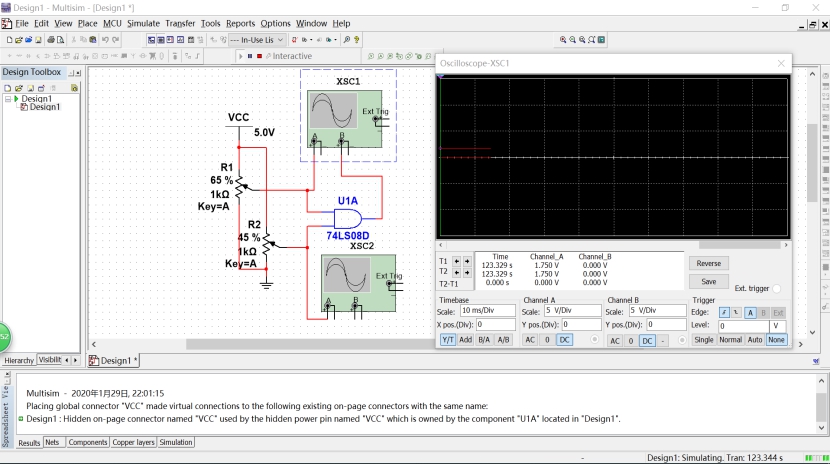
Task: Click T1 cursor left arrow
Action: [x=457, y=261]
